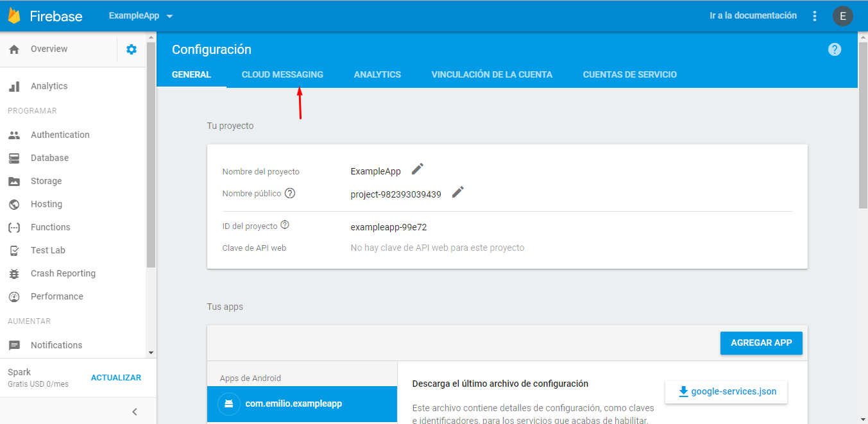Open Test Lab section
This screenshot has height=424, width=868.
pyautogui.click(x=48, y=250)
